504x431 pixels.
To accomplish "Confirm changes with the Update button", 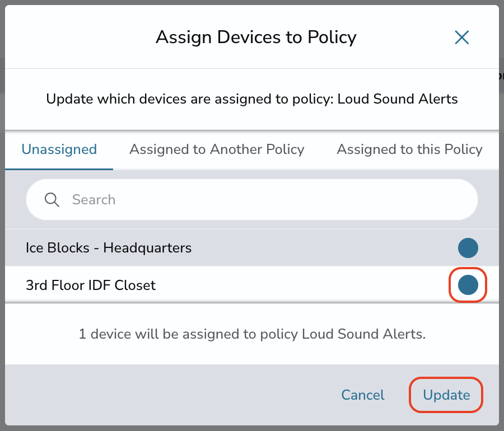I will click(446, 395).
